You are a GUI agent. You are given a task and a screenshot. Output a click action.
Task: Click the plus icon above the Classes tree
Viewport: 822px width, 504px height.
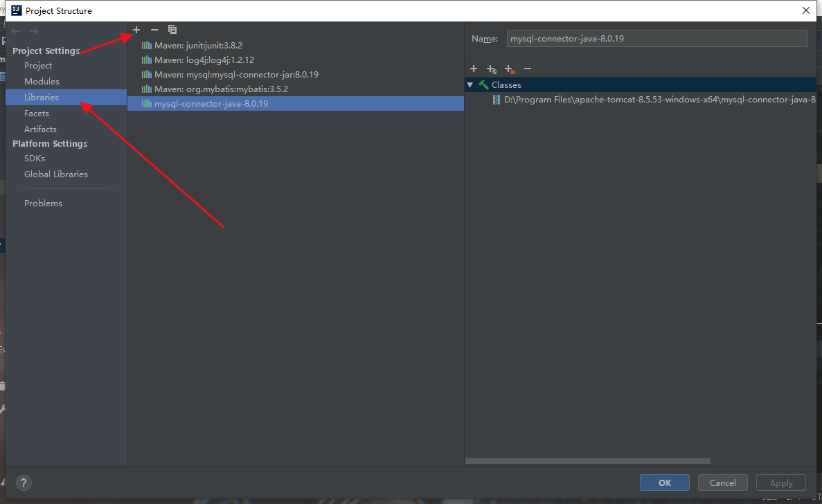(474, 69)
